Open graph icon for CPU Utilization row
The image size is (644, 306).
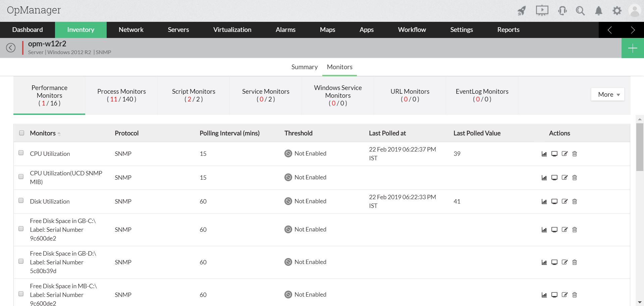[x=544, y=154]
